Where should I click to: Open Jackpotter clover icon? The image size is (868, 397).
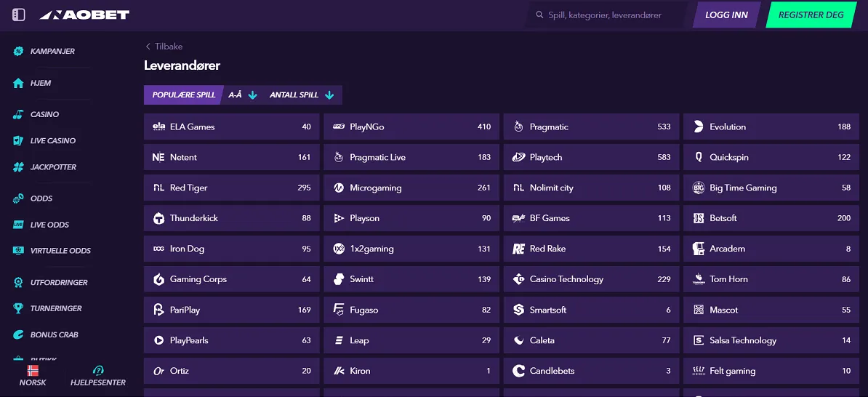click(x=18, y=167)
